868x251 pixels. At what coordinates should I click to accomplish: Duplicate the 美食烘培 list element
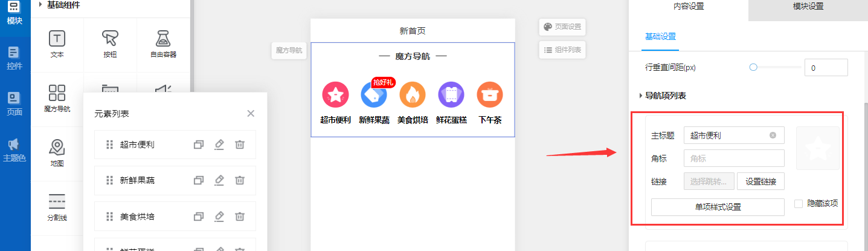click(x=199, y=216)
